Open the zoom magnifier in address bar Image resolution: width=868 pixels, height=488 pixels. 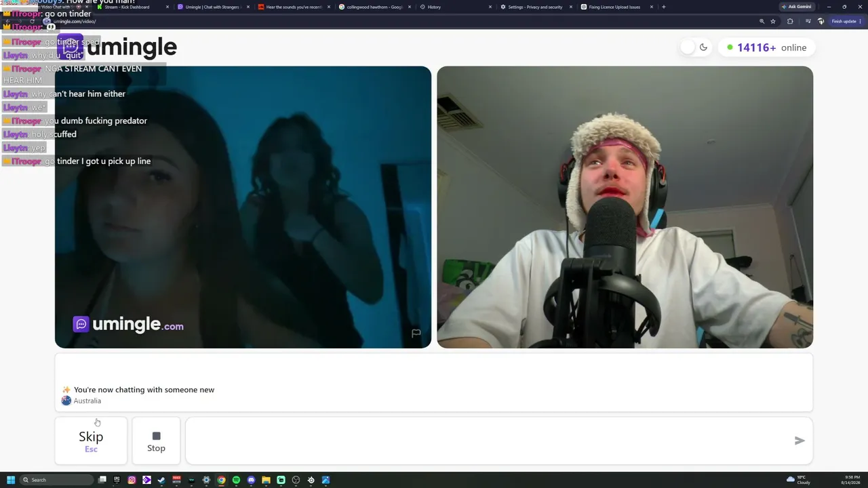762,21
